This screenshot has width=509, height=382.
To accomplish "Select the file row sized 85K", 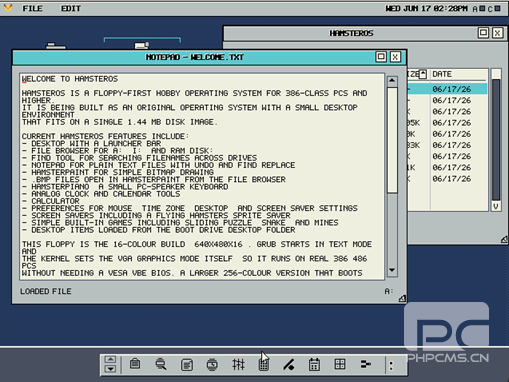I will pos(447,123).
